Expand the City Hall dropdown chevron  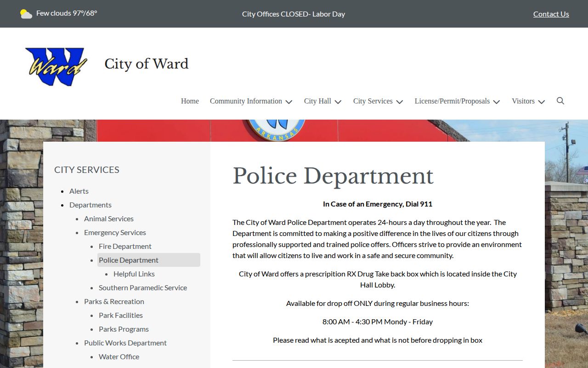coord(338,102)
